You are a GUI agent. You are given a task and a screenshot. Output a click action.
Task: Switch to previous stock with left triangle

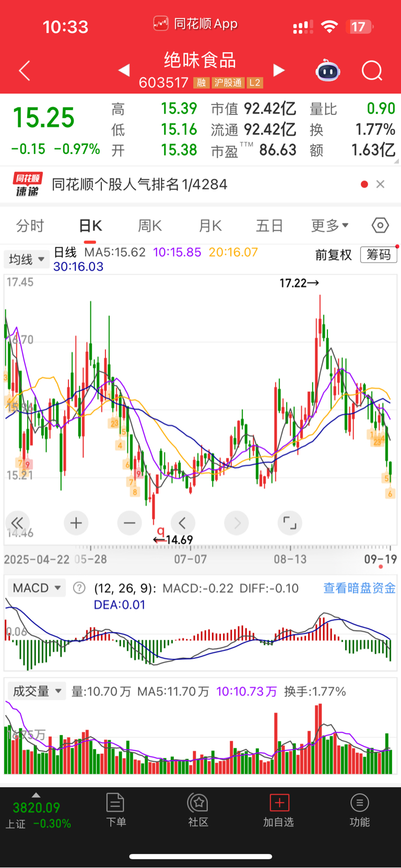coord(124,70)
